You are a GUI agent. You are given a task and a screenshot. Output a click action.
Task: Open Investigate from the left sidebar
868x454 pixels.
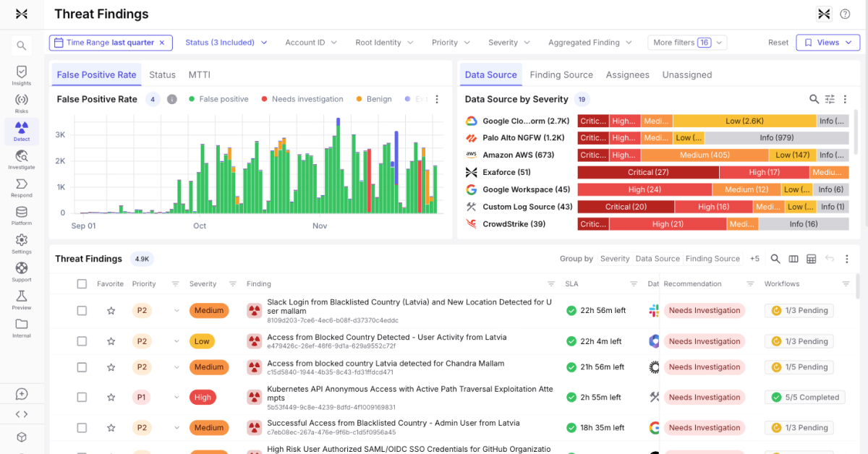(22, 159)
